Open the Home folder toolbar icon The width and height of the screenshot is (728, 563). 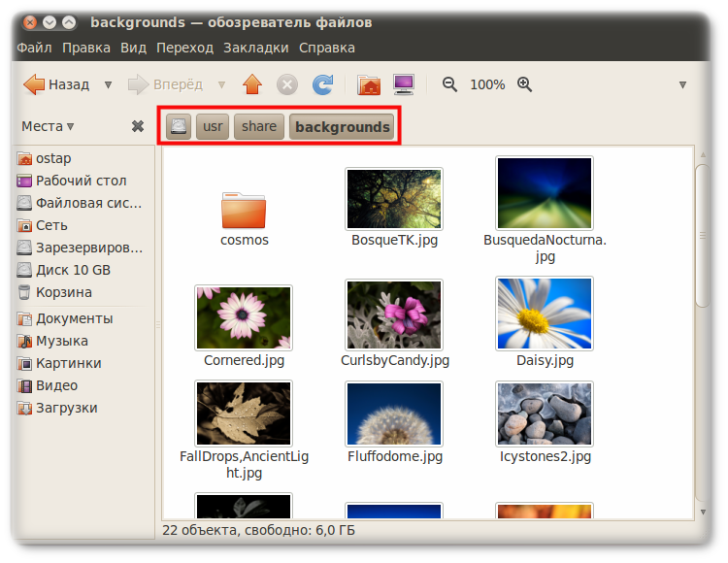click(369, 84)
